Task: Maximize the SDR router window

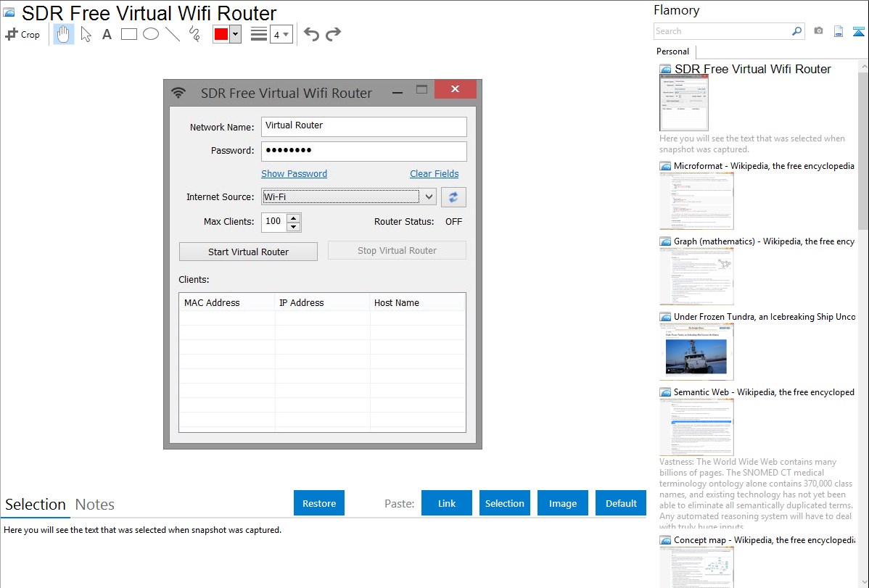Action: coord(421,89)
